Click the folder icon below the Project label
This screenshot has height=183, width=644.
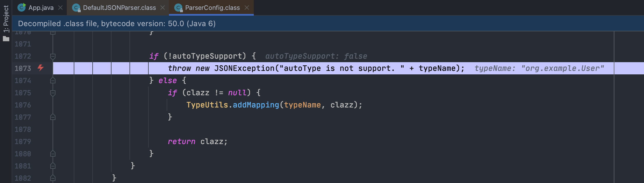click(x=6, y=39)
